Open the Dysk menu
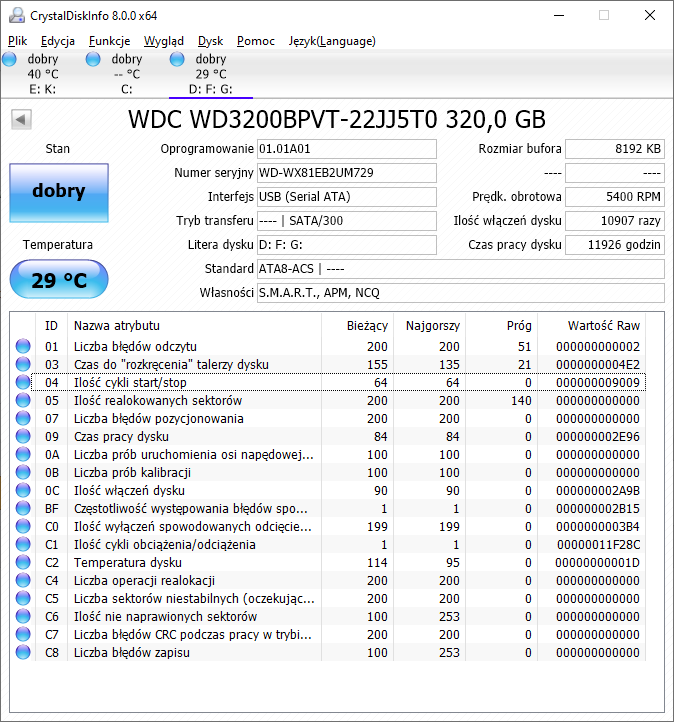 tap(210, 41)
